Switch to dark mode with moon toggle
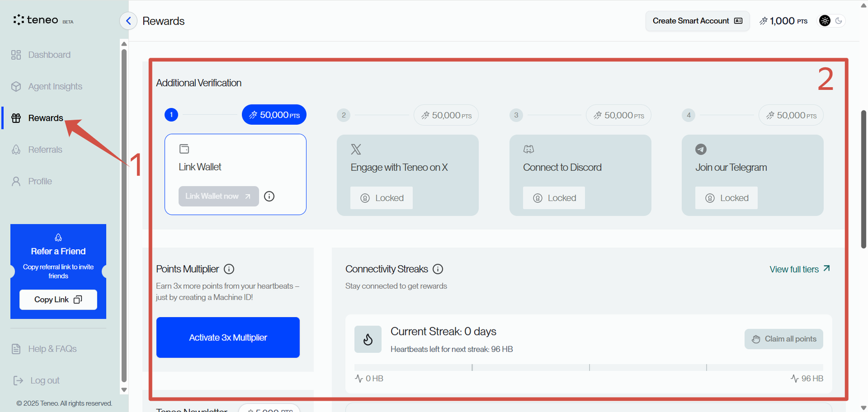 coord(839,21)
